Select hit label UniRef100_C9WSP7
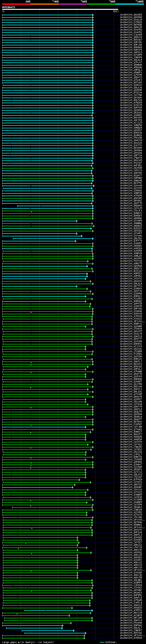146x644 pixels. coord(131,631)
